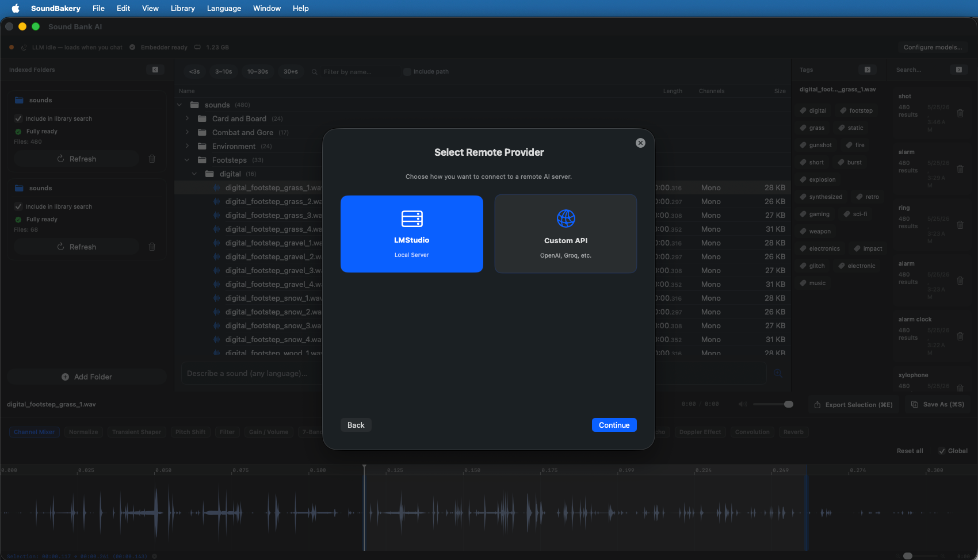Viewport: 978px width, 560px height.
Task: Collapse the digital subfolder
Action: 194,174
